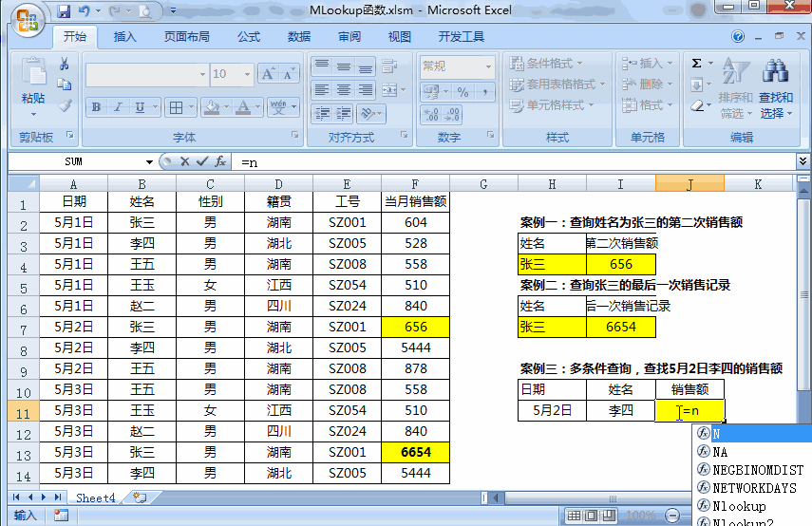Cut selection with the scissors icon
This screenshot has height=526, width=812.
(65, 64)
